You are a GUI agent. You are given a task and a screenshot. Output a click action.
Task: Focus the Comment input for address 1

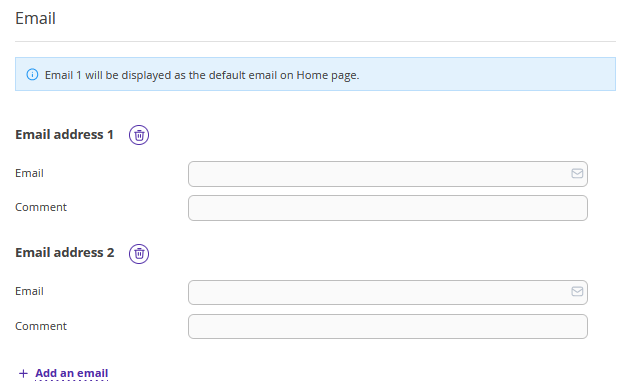pyautogui.click(x=388, y=208)
